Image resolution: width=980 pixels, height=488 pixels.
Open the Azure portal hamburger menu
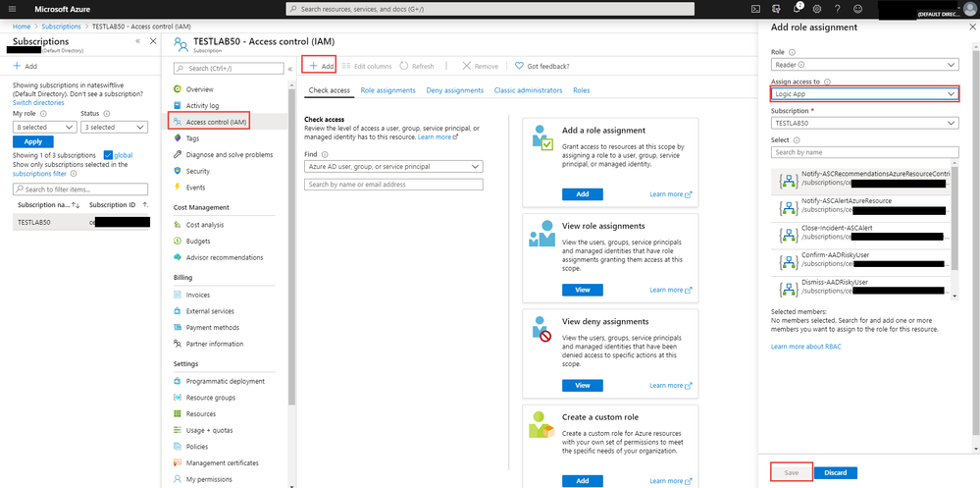[12, 10]
